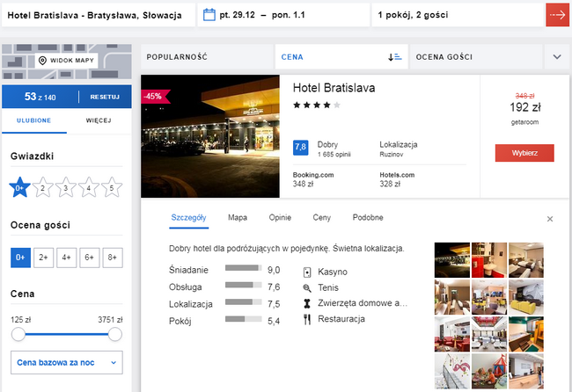Image resolution: width=572 pixels, height=392 pixels.
Task: Select the 3-star rating filter
Action: click(66, 186)
